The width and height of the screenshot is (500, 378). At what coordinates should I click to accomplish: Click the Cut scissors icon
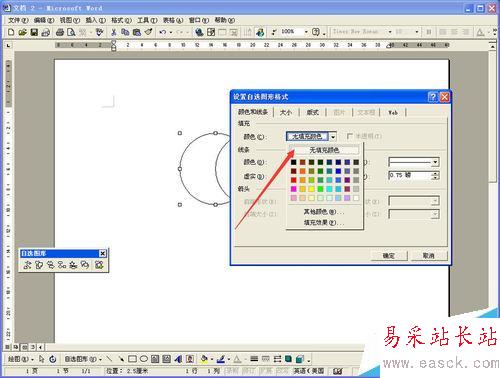point(114,32)
